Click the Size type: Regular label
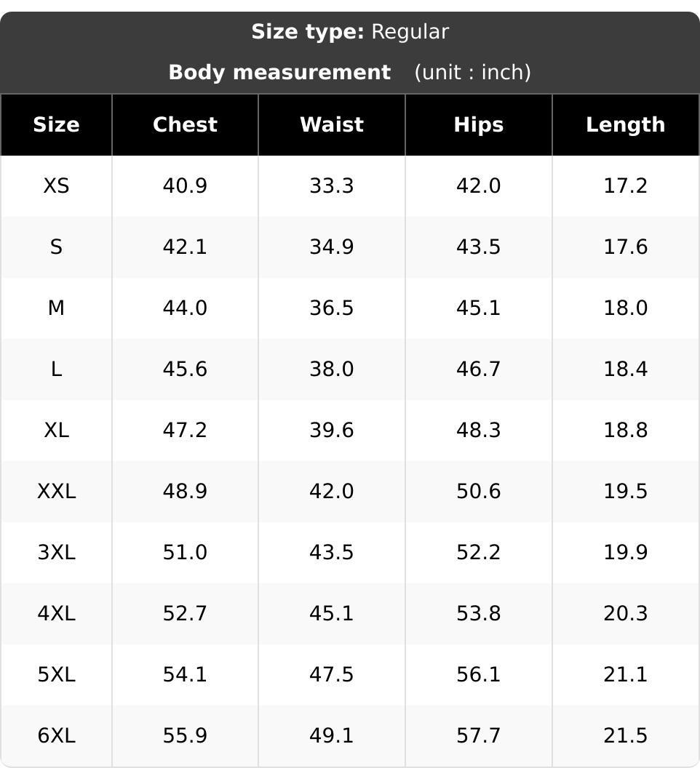 pos(350,32)
